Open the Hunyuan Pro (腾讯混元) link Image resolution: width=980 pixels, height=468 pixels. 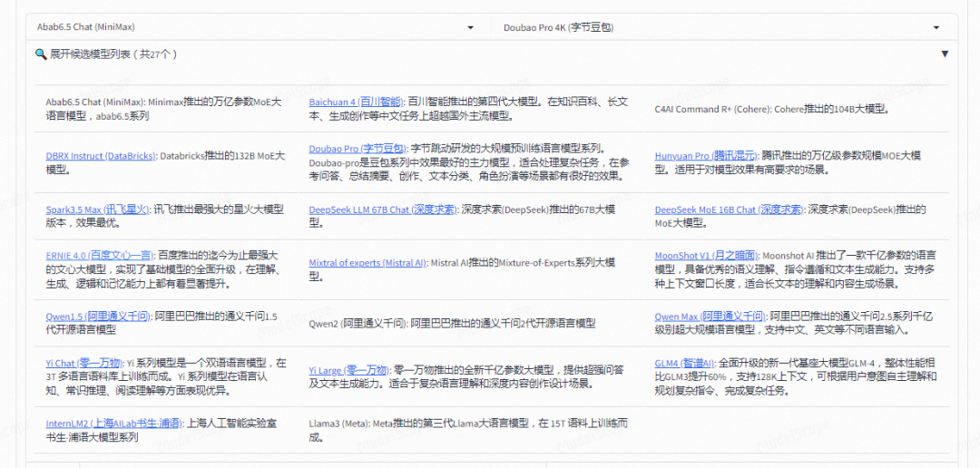(706, 156)
